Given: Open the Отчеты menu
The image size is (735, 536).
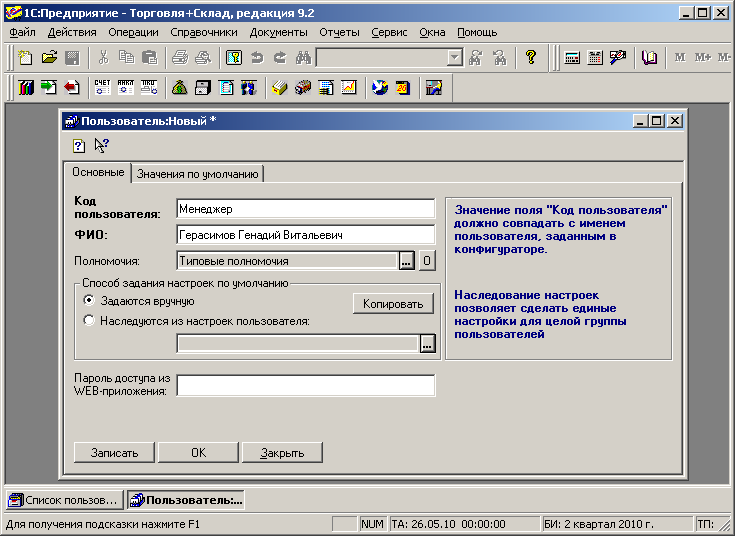Looking at the screenshot, I should (339, 32).
